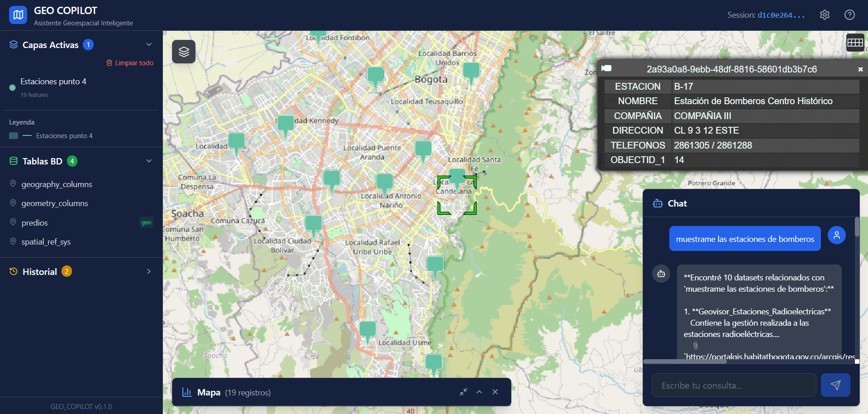Open the attribute table grid icon
Viewport: 868px width, 414px height.
click(x=855, y=43)
